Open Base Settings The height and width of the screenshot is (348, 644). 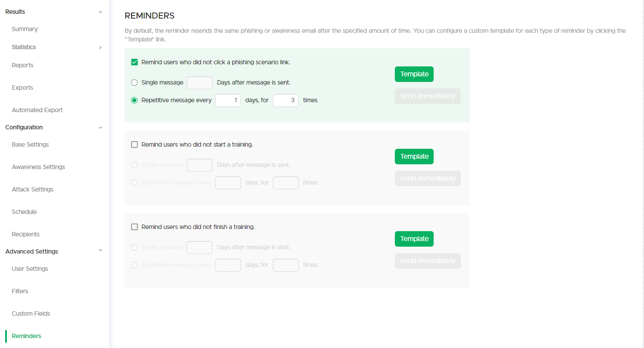tap(30, 144)
